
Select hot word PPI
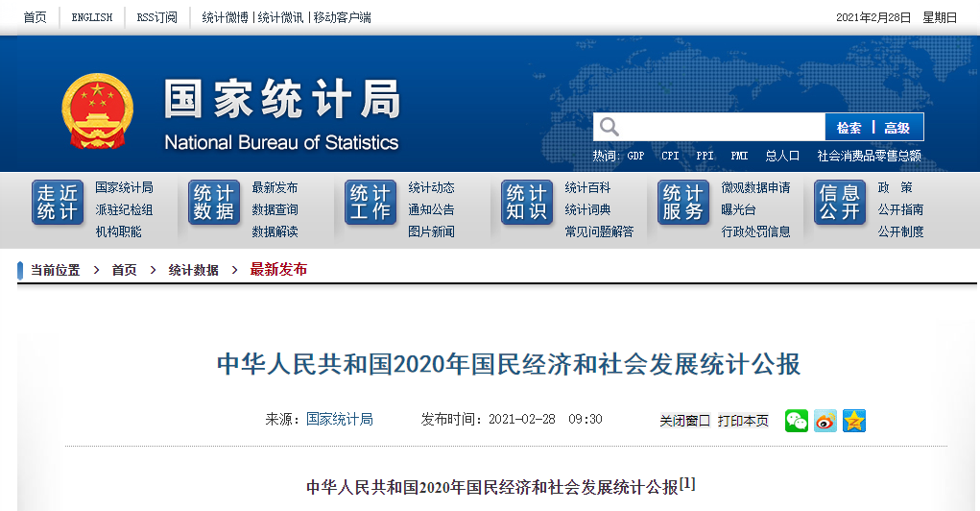(705, 156)
